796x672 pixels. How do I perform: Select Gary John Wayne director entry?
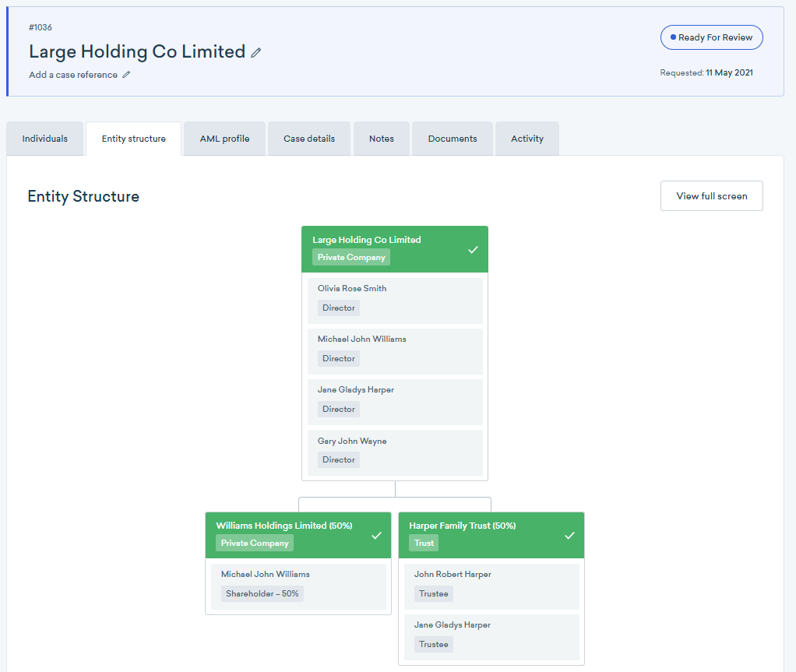tap(395, 452)
